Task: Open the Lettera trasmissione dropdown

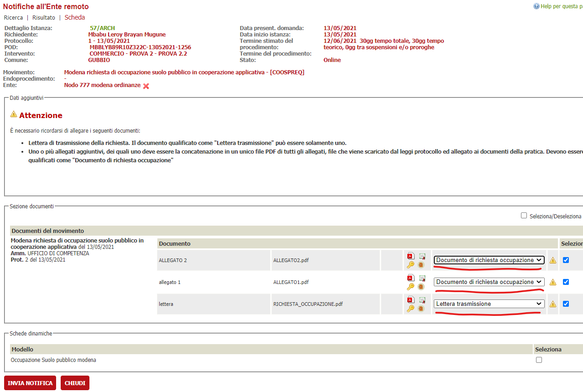Action: click(x=489, y=304)
